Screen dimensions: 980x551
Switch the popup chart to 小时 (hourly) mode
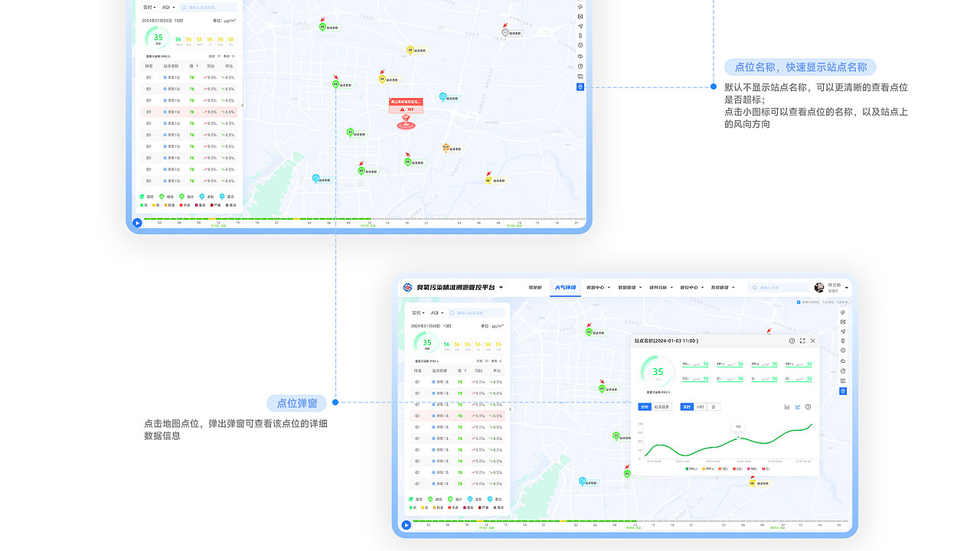pos(701,406)
